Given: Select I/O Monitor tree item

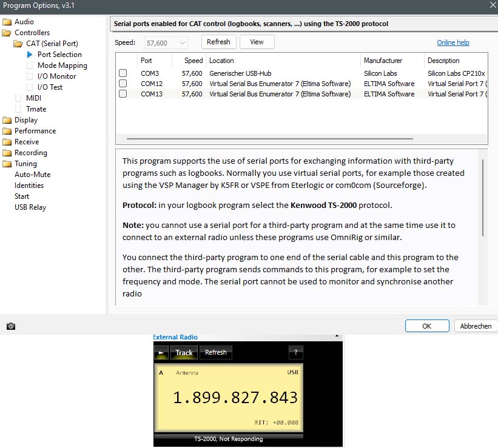Looking at the screenshot, I should [x=56, y=76].
